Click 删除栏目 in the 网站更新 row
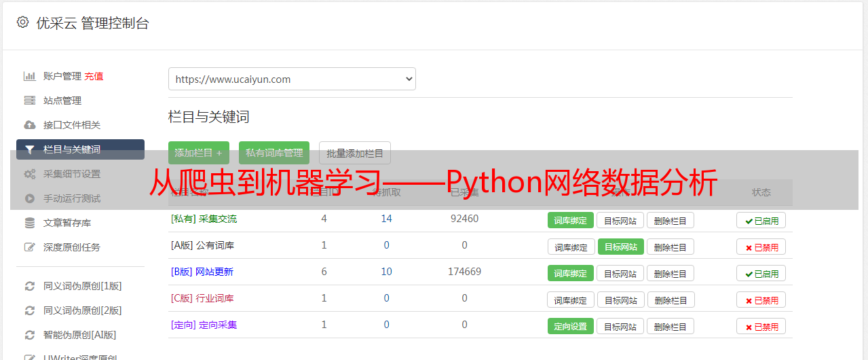 671,273
